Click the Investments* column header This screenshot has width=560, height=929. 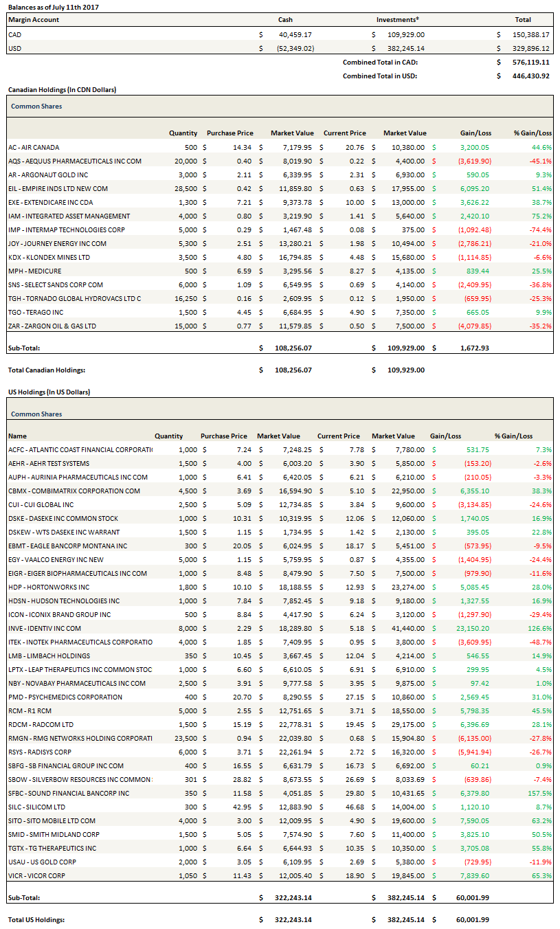point(398,19)
